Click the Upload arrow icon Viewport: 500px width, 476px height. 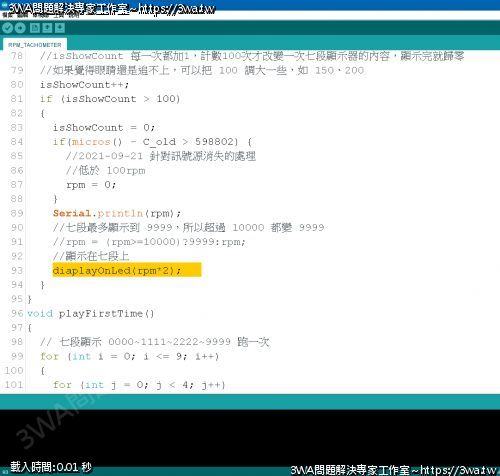(x=20, y=28)
